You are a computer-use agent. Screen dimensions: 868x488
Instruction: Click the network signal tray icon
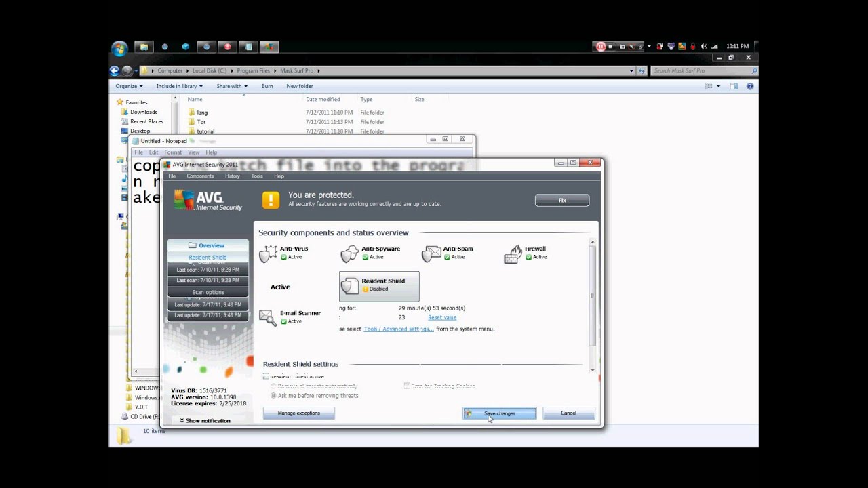tap(714, 47)
